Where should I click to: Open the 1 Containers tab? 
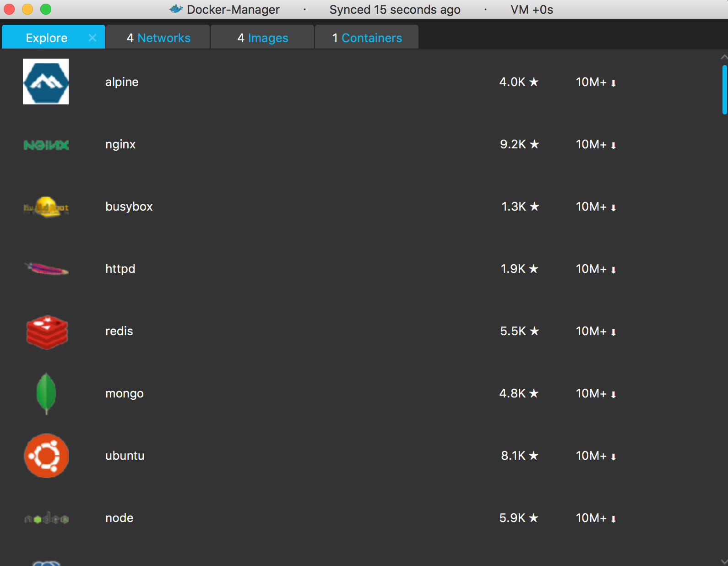click(x=367, y=38)
